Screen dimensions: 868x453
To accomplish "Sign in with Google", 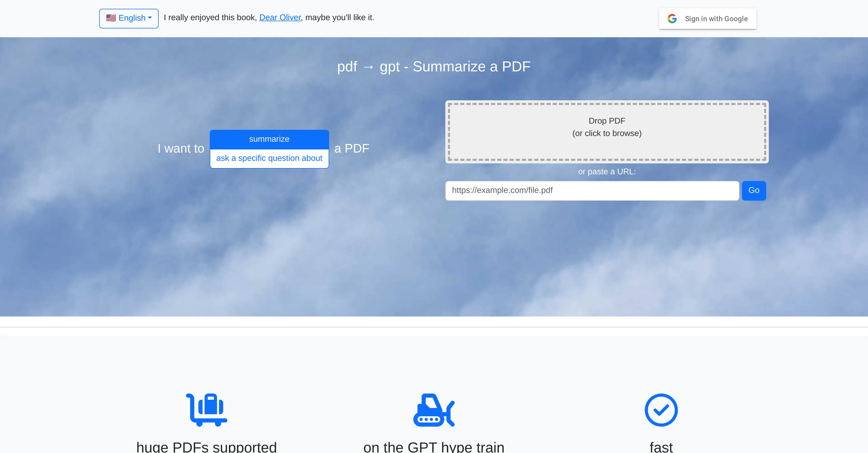I will 707,19.
